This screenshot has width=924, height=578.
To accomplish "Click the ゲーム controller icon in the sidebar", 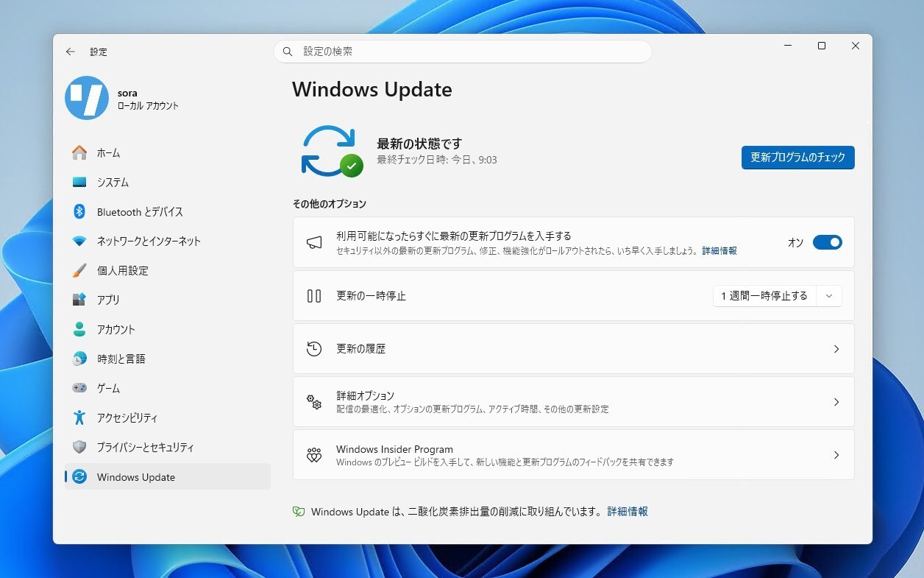I will pos(79,388).
